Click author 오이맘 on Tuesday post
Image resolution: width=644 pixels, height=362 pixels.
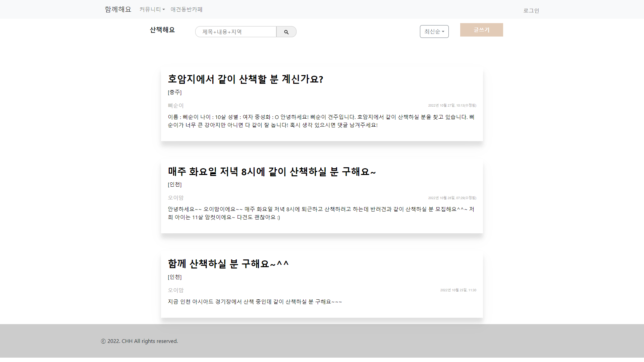click(x=176, y=198)
